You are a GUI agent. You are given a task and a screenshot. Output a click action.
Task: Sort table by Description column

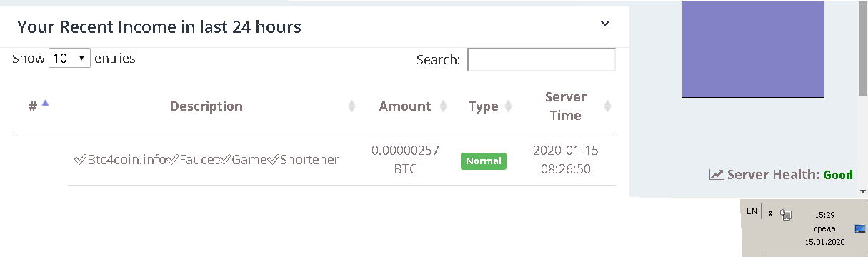[x=206, y=106]
